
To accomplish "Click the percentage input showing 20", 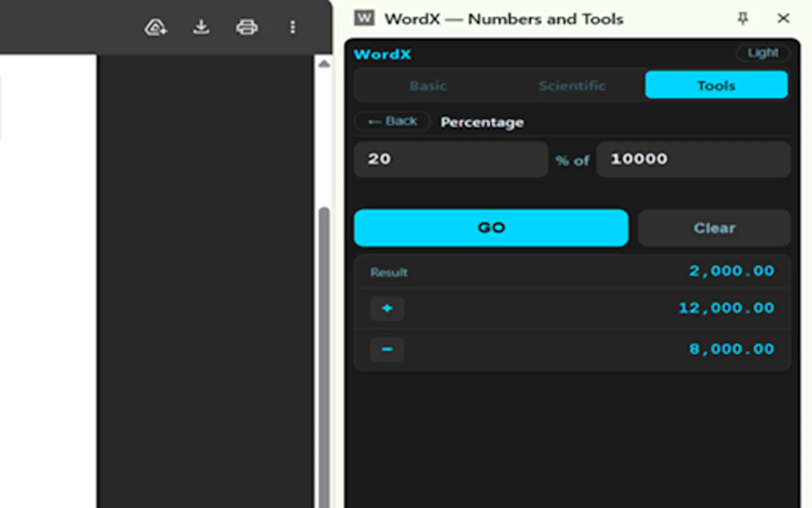I will (x=451, y=159).
